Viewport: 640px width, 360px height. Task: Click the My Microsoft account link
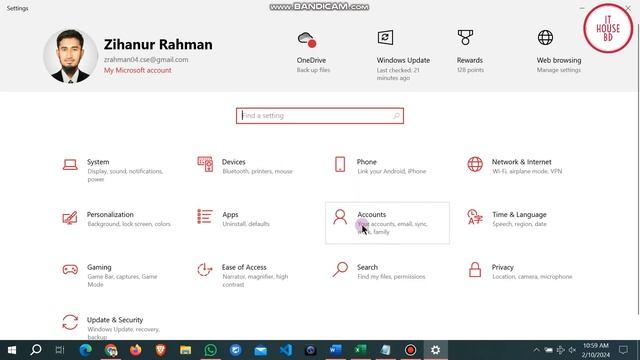point(138,70)
